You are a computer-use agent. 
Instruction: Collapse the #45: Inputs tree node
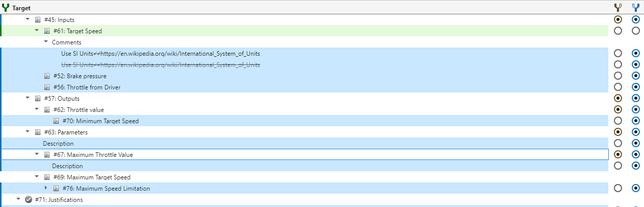28,20
